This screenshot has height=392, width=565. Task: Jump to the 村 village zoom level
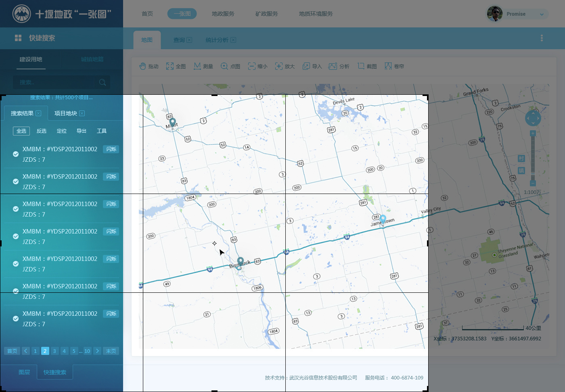coord(521,158)
